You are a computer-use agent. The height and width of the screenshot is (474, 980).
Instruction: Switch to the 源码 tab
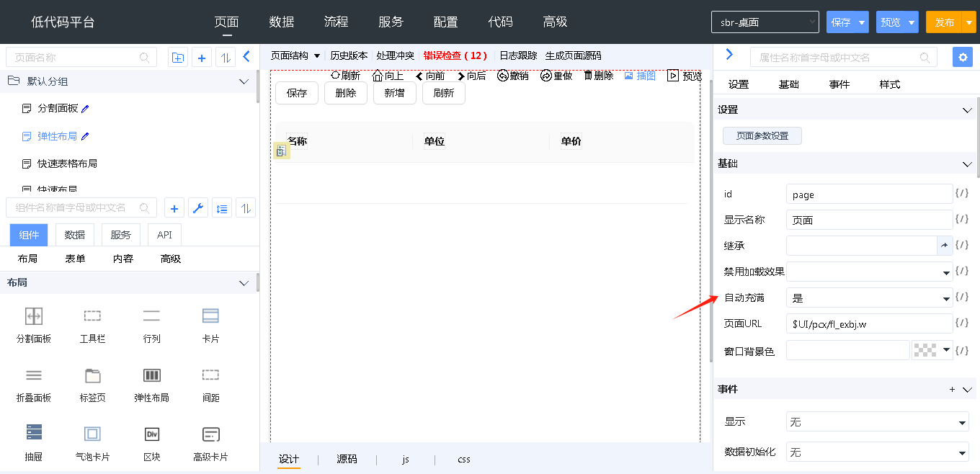click(347, 459)
